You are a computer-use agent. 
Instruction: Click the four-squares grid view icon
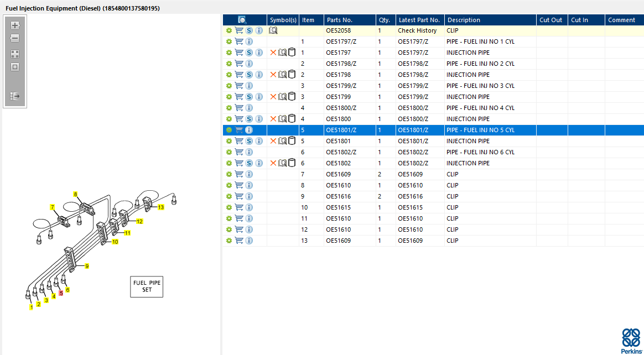point(15,54)
